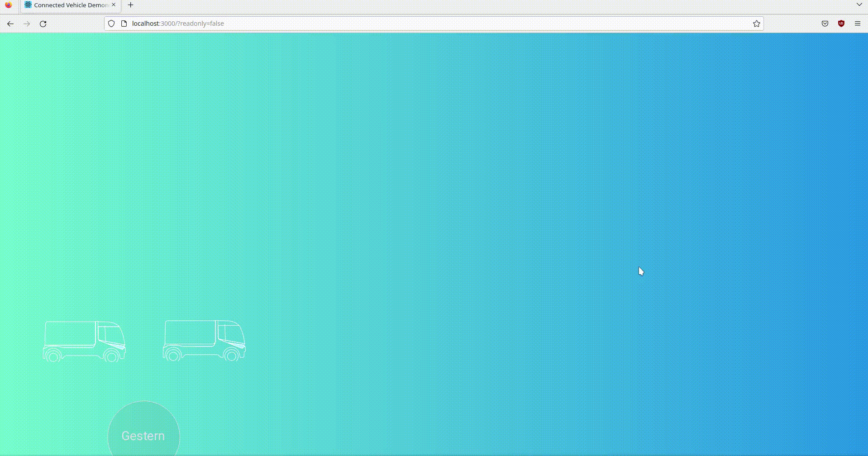Screen dimensions: 868x456
Task: Expand the list all tabs chevron
Action: click(859, 5)
